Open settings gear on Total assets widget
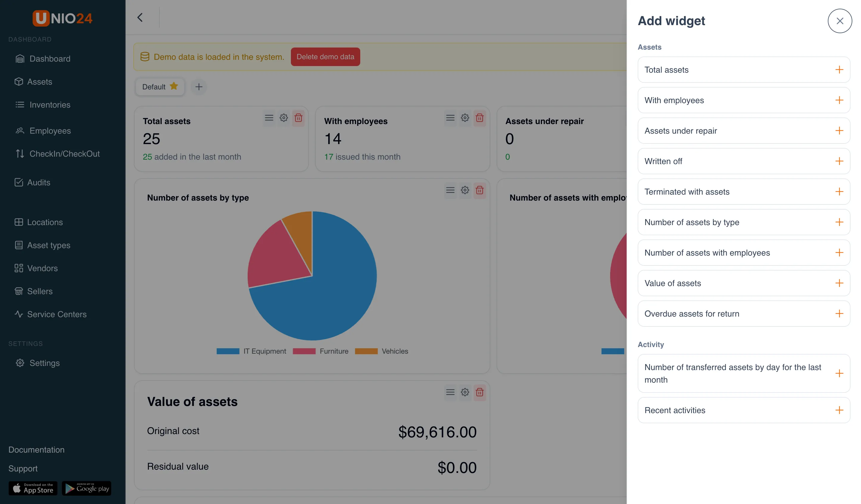This screenshot has height=504, width=861. pyautogui.click(x=284, y=118)
